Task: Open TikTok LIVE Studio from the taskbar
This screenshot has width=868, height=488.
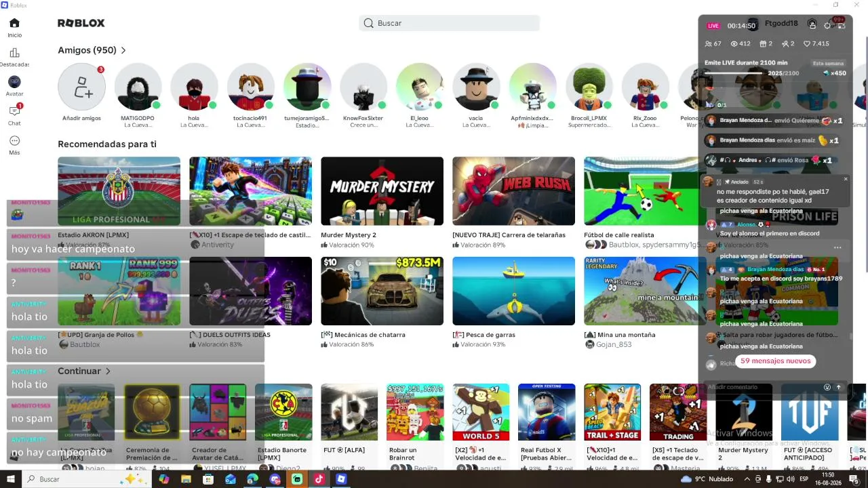Action: pyautogui.click(x=319, y=479)
